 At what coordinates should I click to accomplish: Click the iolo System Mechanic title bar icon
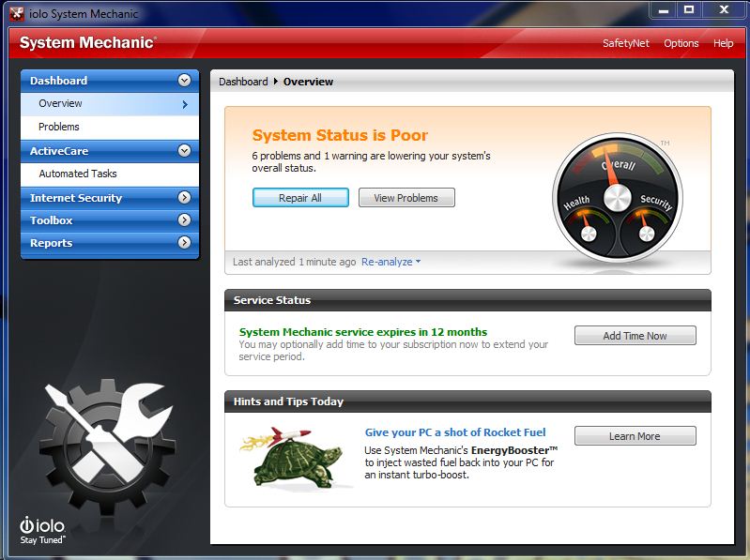click(17, 13)
